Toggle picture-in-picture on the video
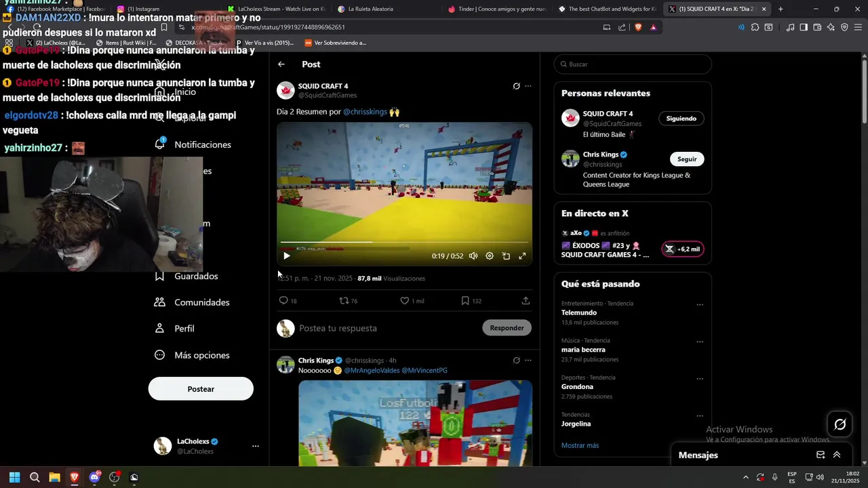This screenshot has width=868, height=488. 506,256
